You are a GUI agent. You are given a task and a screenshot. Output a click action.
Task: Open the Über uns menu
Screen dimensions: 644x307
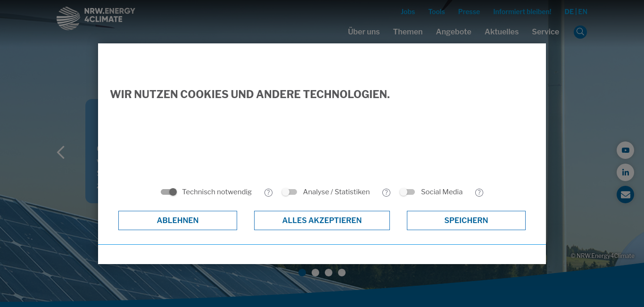click(x=364, y=32)
